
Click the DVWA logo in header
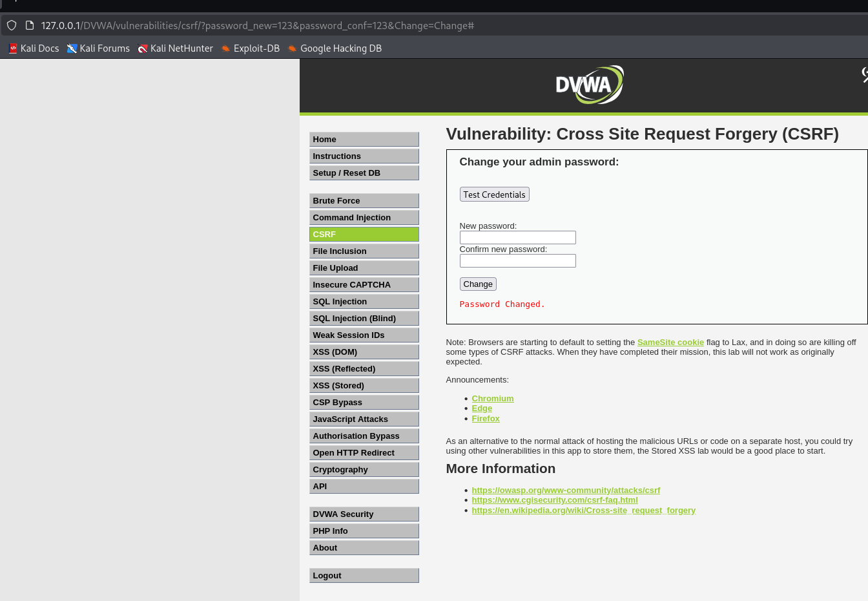[x=590, y=85]
